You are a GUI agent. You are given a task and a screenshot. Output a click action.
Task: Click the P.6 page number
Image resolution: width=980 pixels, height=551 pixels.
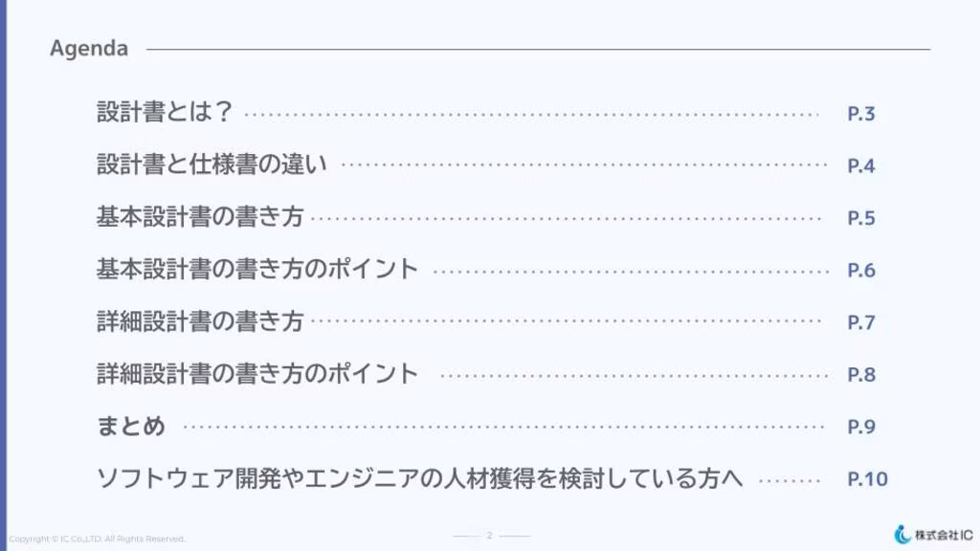(861, 270)
